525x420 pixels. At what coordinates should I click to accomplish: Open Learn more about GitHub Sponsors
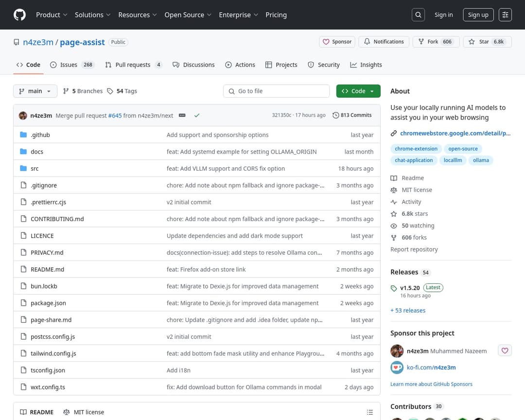tap(431, 384)
